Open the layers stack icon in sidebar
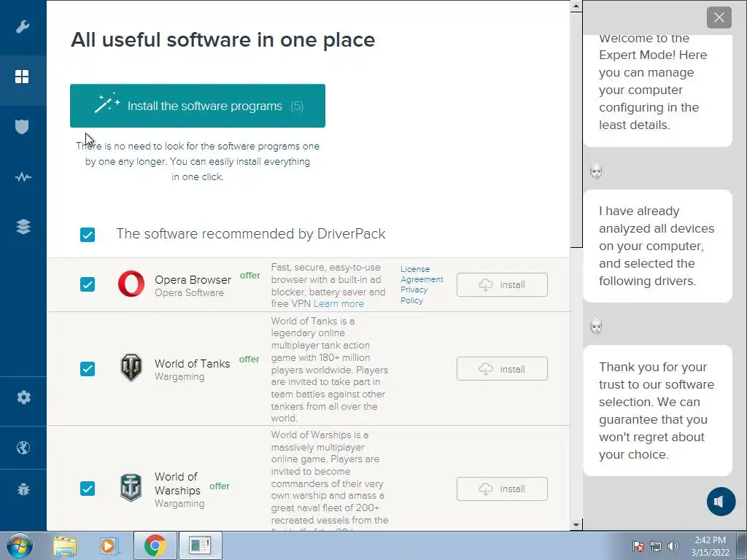Viewport: 747px width, 560px height. point(23,227)
